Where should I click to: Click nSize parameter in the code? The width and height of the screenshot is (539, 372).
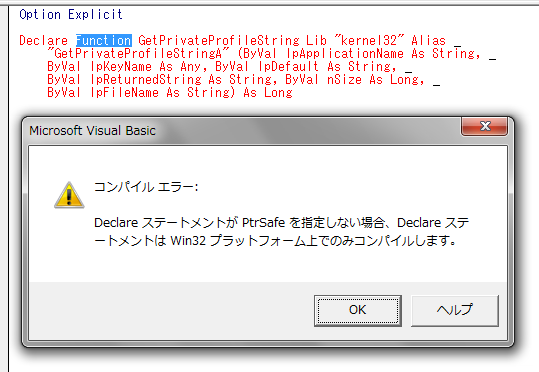(x=344, y=80)
